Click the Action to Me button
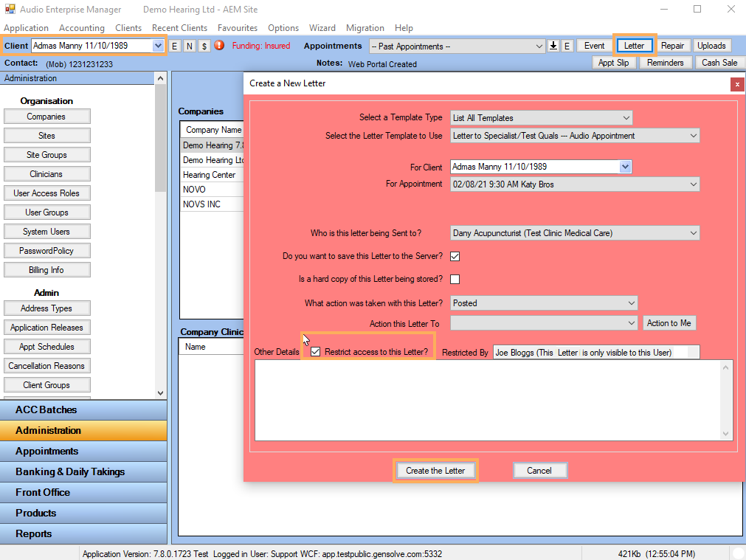This screenshot has height=560, width=746. coord(669,322)
